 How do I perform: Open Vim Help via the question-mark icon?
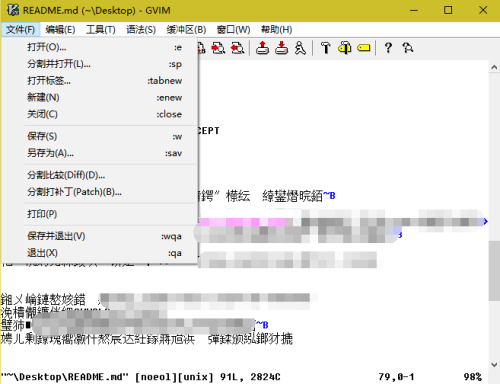(388, 48)
